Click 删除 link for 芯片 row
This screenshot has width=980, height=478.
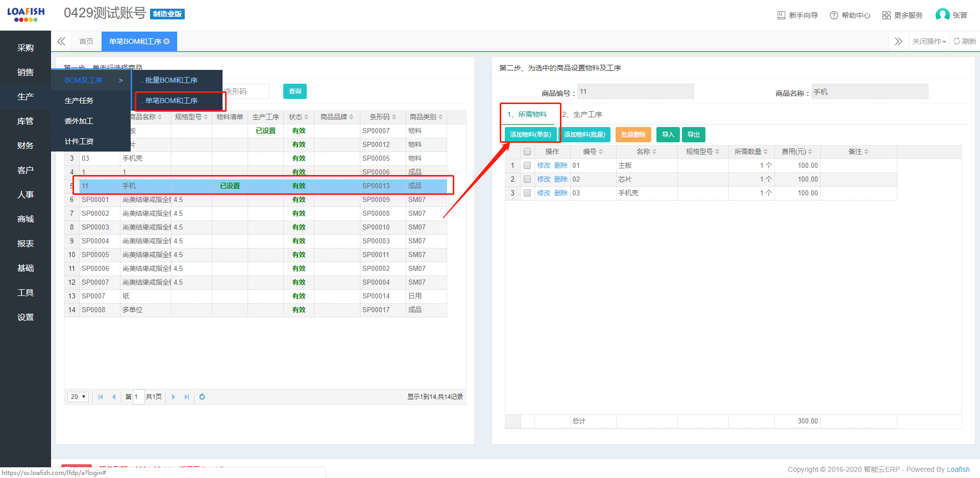pyautogui.click(x=561, y=179)
